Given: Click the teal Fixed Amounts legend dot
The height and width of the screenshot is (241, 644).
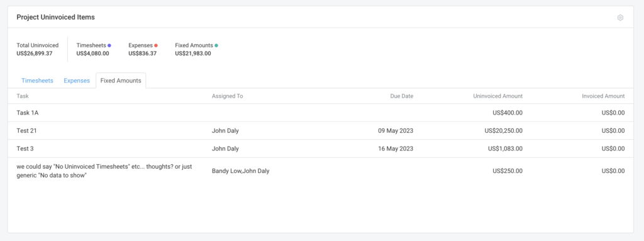Looking at the screenshot, I should point(216,46).
